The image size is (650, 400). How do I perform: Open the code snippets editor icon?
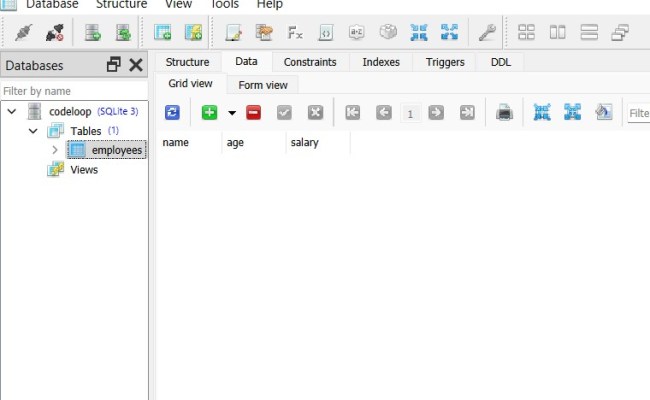pos(326,32)
